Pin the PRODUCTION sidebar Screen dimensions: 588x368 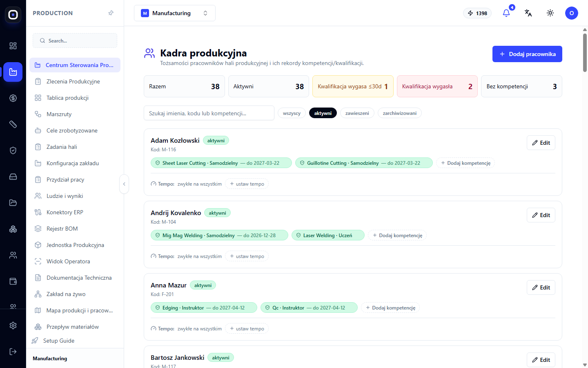pos(111,13)
